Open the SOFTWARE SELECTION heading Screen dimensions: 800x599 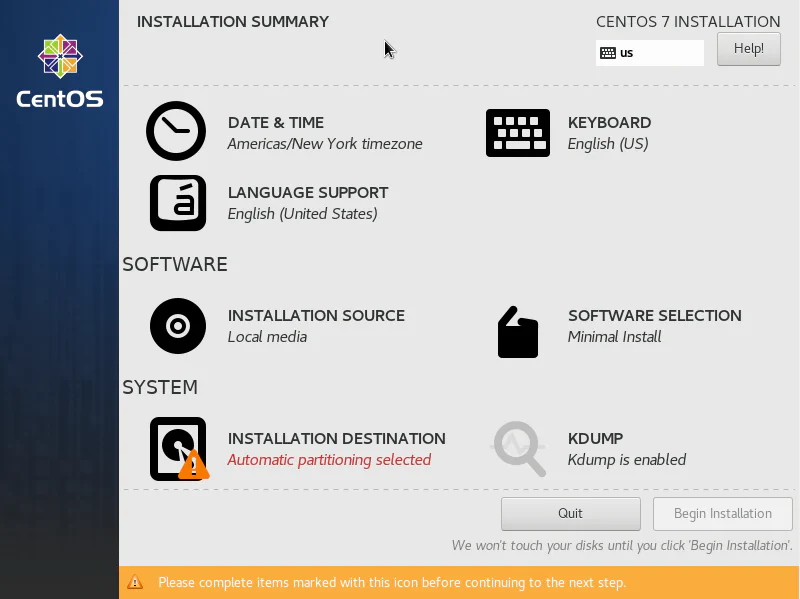pos(655,316)
